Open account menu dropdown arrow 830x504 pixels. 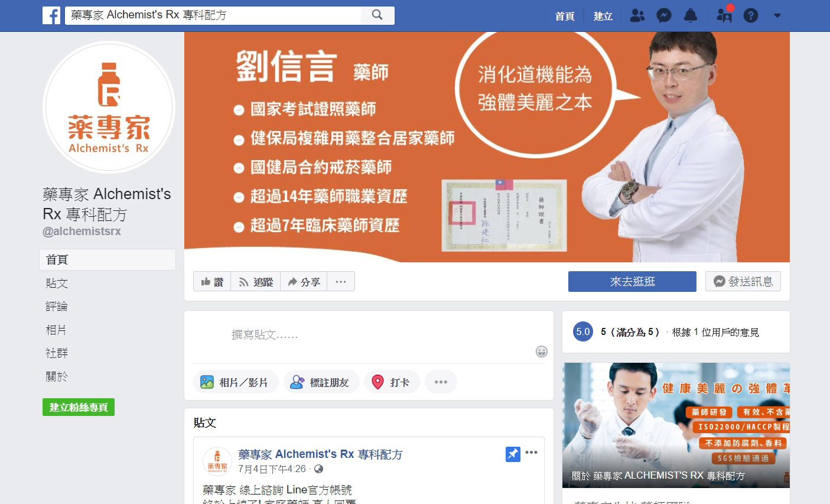click(x=777, y=16)
